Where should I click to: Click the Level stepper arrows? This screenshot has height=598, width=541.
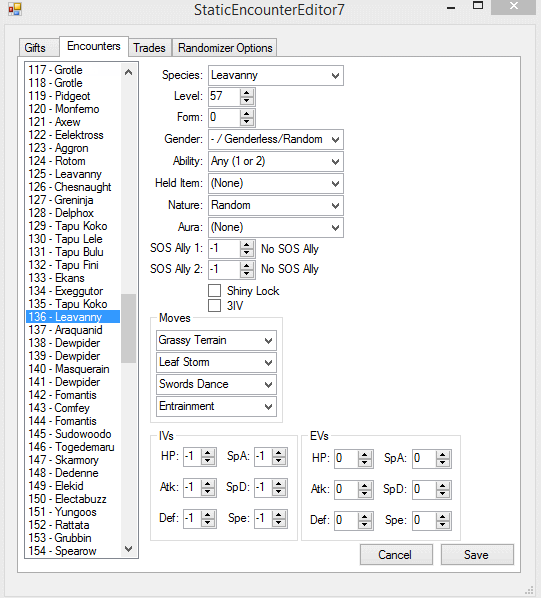point(247,96)
